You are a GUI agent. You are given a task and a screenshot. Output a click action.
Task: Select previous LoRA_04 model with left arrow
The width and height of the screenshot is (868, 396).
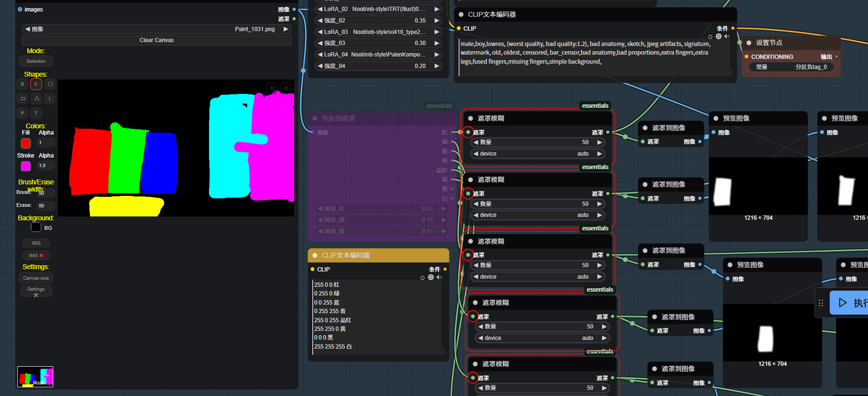click(320, 55)
